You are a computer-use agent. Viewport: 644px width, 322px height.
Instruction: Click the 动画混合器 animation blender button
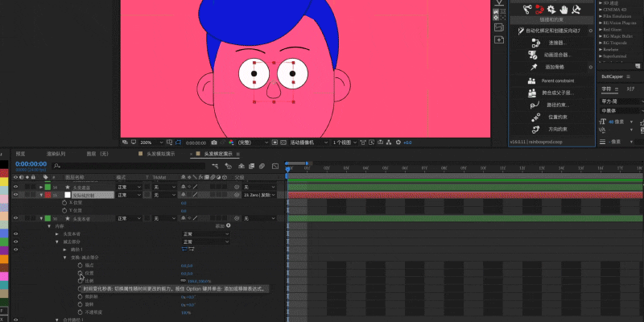[x=551, y=55]
